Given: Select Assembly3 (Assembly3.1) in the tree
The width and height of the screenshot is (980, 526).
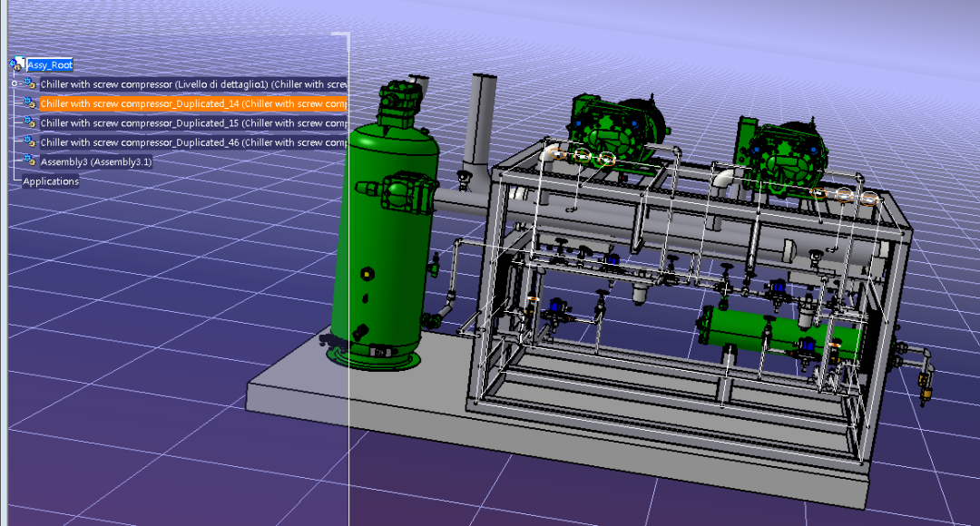Looking at the screenshot, I should 95,161.
